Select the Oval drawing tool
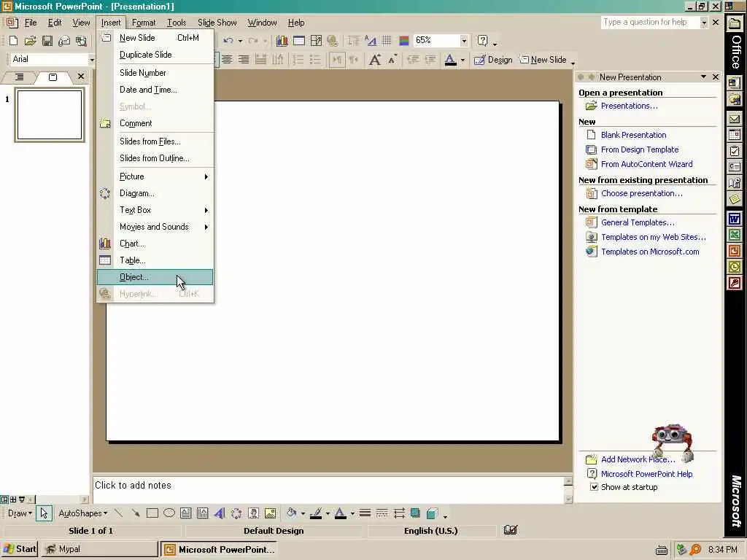This screenshot has height=560, width=747. click(x=169, y=513)
